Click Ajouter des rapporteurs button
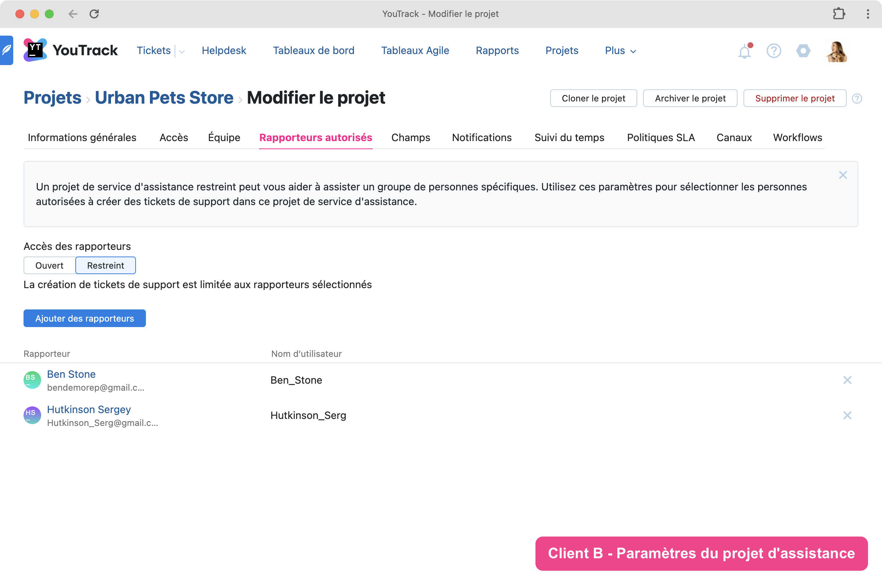This screenshot has height=588, width=882. click(85, 318)
